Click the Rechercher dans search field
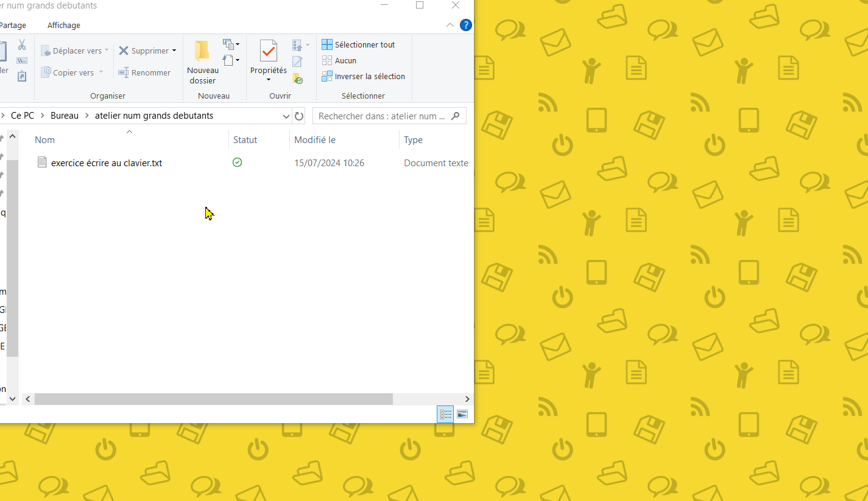 (x=389, y=116)
